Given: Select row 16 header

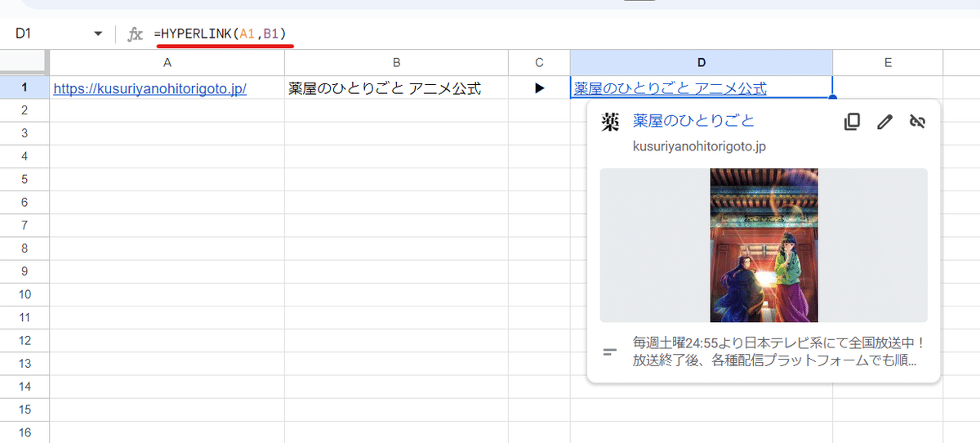Looking at the screenshot, I should tap(24, 432).
